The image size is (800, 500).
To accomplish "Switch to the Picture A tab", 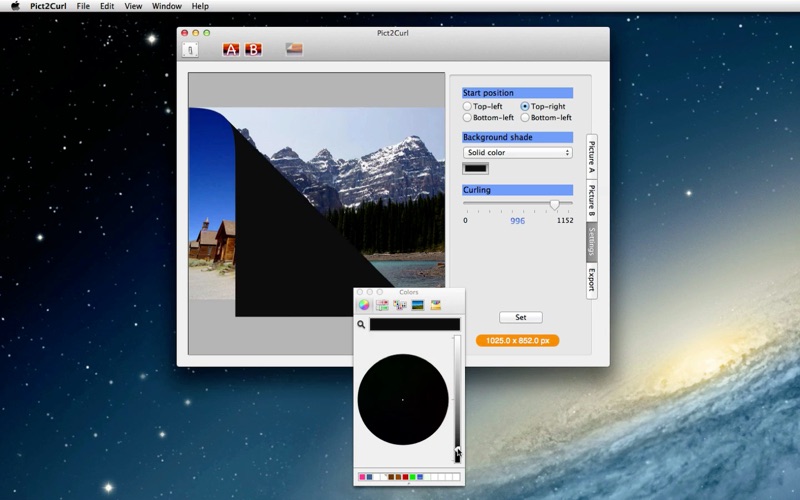I will (x=592, y=157).
